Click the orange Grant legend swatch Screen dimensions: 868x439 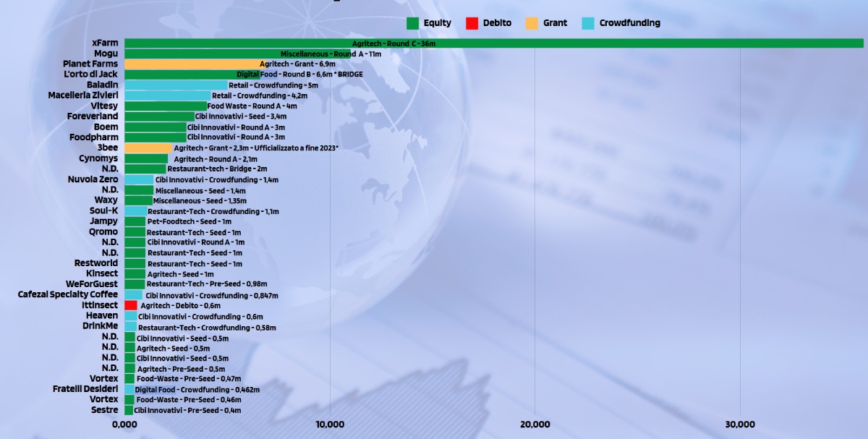pyautogui.click(x=532, y=23)
